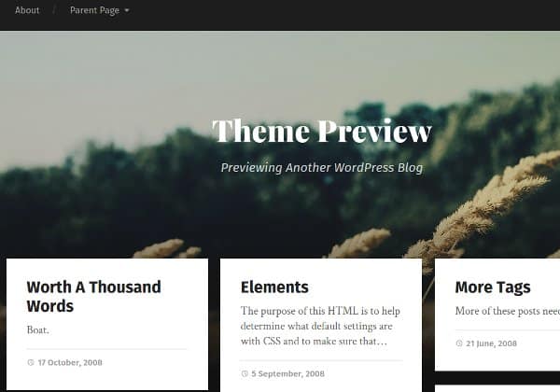Click the Elements post excerpt paragraph
Viewport: 560px width, 392px height.
[x=320, y=326]
